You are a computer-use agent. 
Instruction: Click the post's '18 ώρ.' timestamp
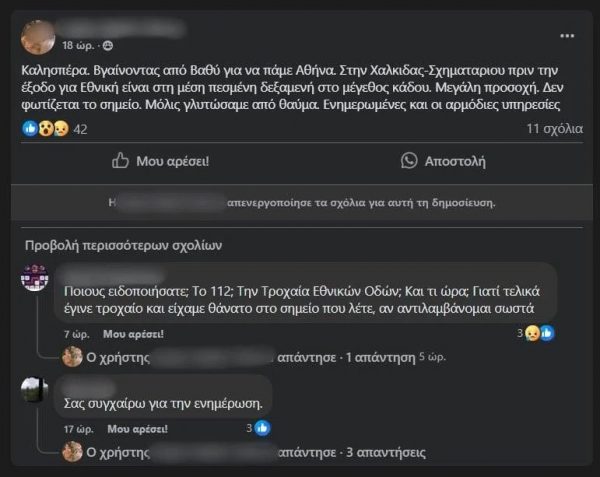tap(79, 46)
